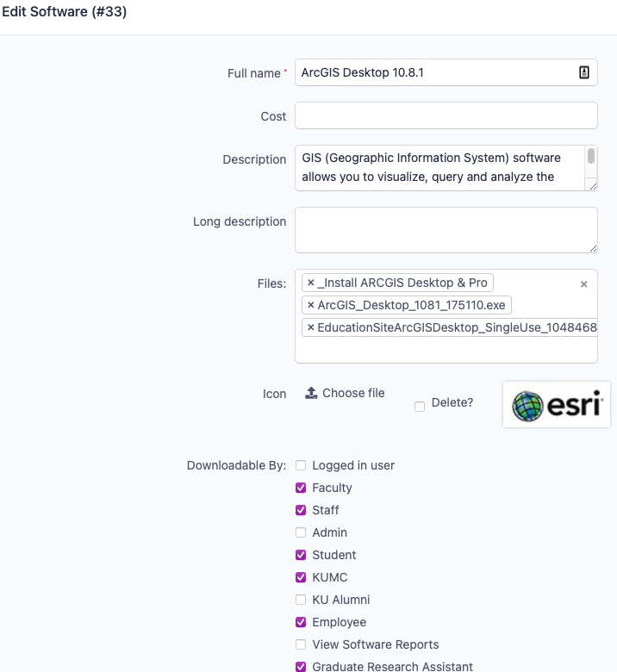Uncheck the KUMC checkbox

point(301,577)
